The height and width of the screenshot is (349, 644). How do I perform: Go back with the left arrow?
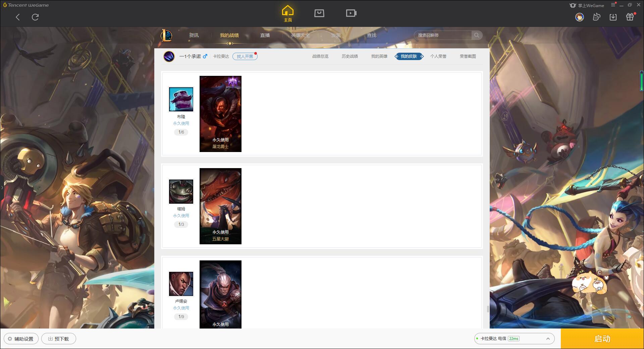(18, 17)
